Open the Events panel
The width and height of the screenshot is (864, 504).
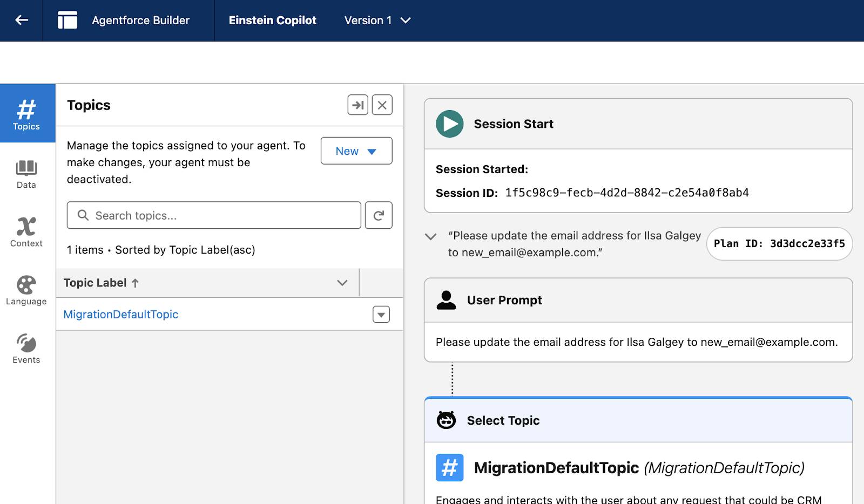[x=26, y=349]
